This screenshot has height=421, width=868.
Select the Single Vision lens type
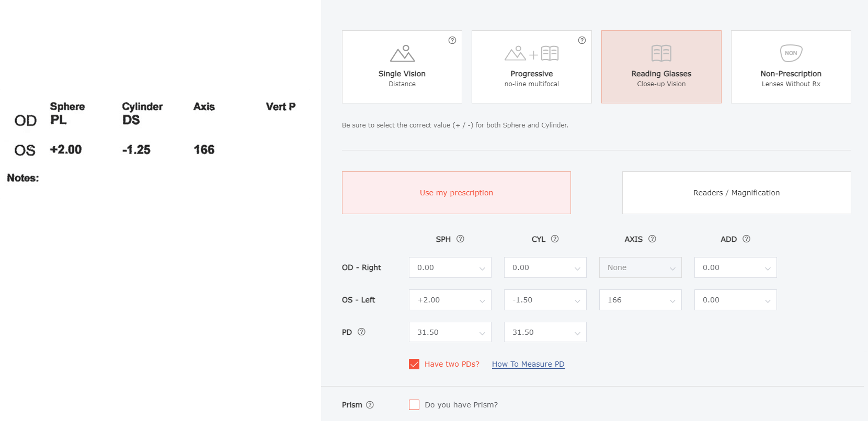click(402, 67)
